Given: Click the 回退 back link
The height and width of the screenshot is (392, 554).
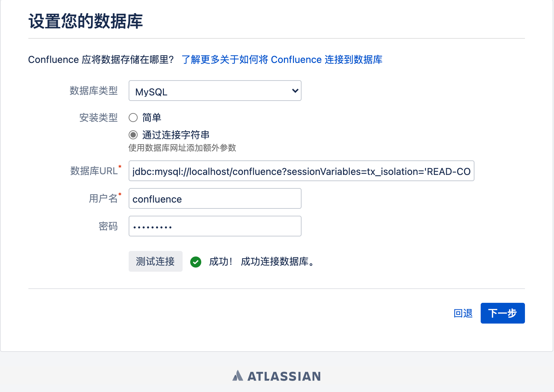Looking at the screenshot, I should [x=463, y=313].
